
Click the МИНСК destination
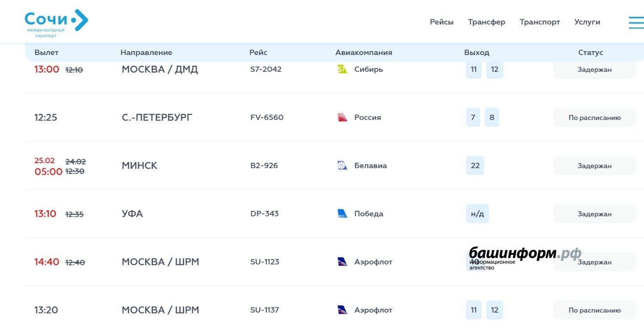pyautogui.click(x=140, y=166)
